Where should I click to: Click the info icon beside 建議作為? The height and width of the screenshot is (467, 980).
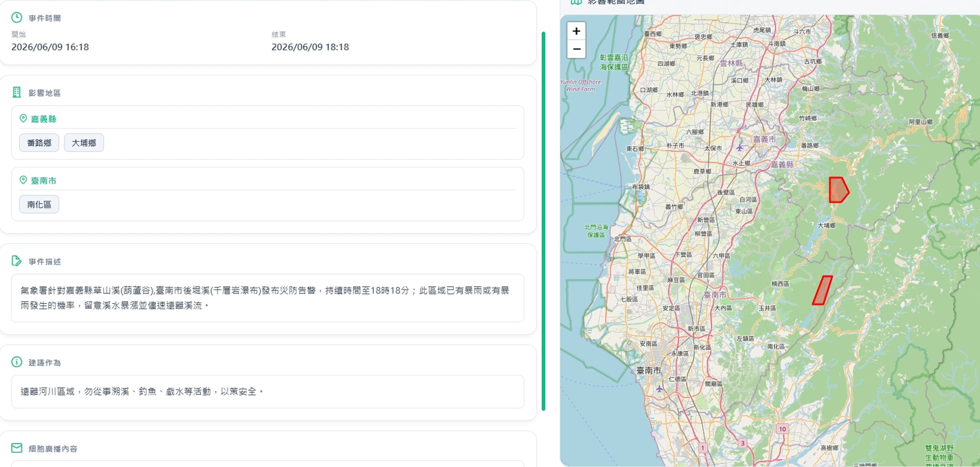[x=17, y=362]
